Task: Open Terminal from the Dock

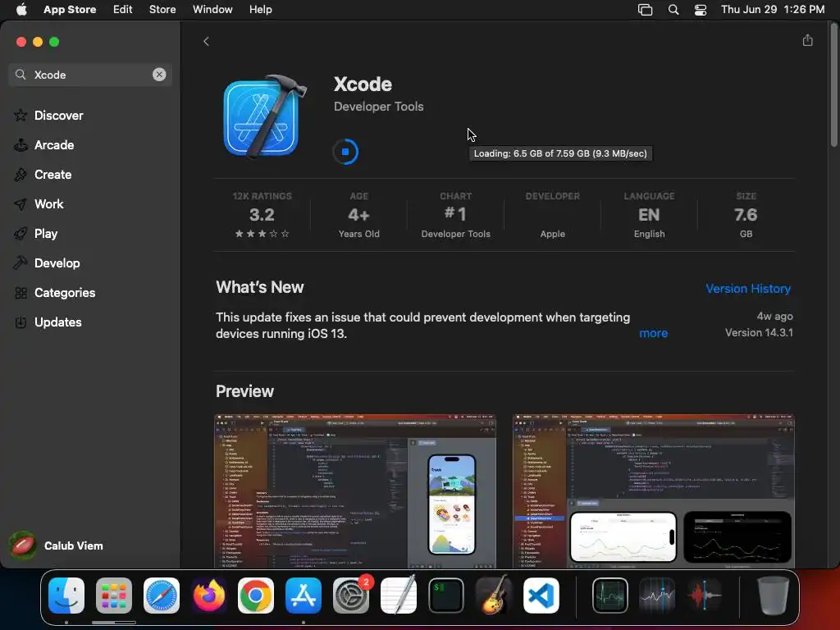Action: pyautogui.click(x=445, y=596)
